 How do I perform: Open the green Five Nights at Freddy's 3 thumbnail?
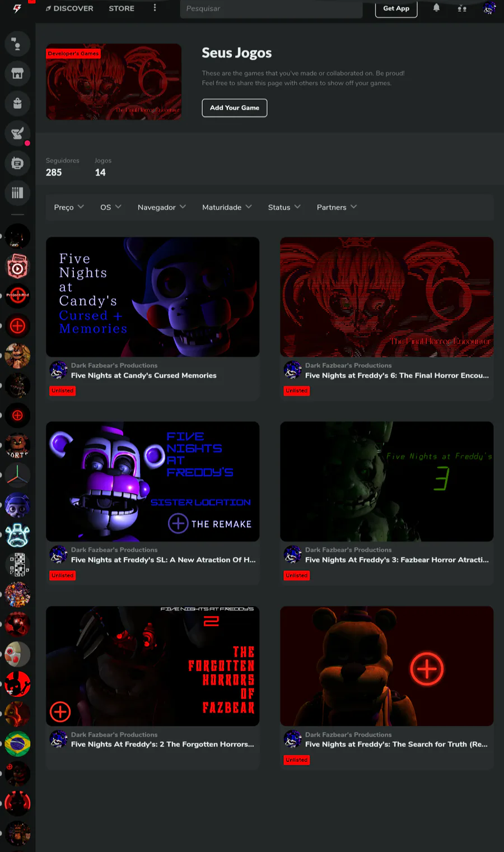pyautogui.click(x=387, y=482)
